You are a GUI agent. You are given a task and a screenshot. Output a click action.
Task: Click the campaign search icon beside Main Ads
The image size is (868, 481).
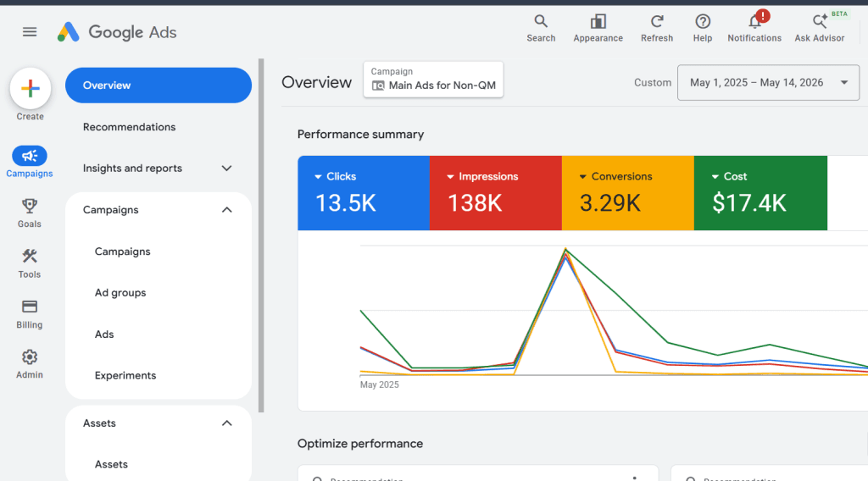pyautogui.click(x=378, y=86)
